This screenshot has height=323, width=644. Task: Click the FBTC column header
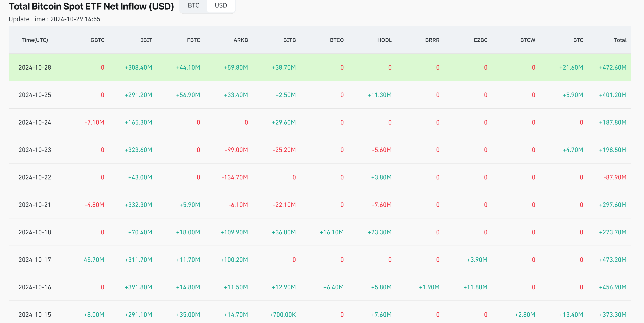[193, 40]
